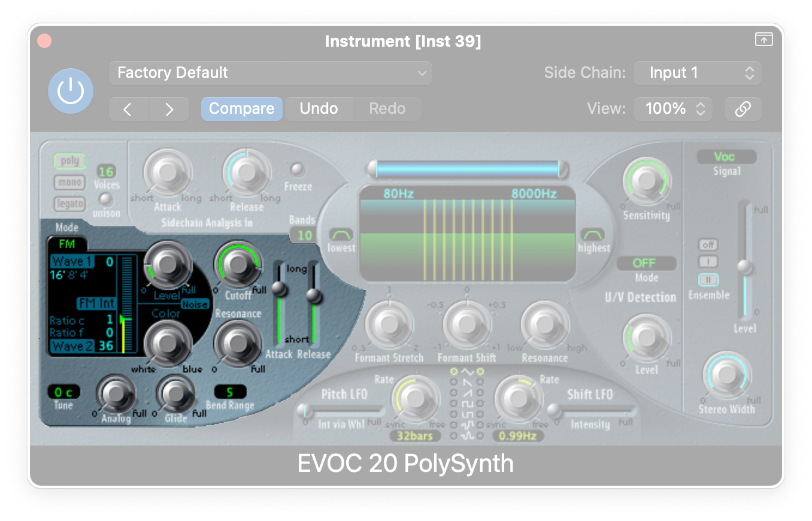Set Ensemble to II

click(708, 280)
